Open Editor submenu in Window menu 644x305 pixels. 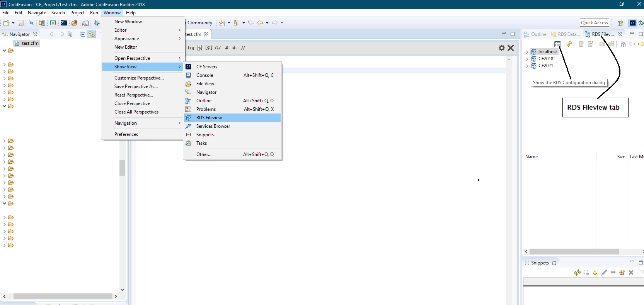pos(143,30)
